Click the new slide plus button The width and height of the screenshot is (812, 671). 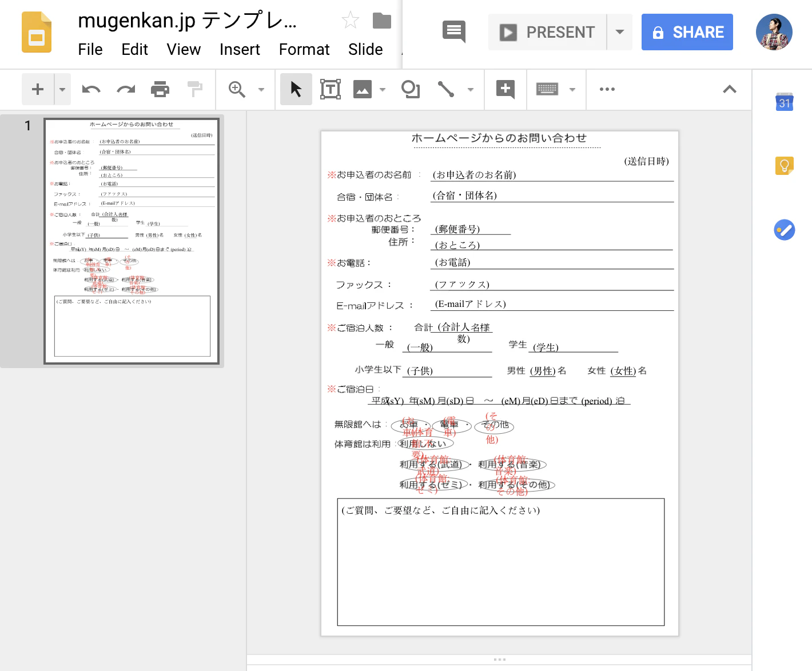point(38,89)
